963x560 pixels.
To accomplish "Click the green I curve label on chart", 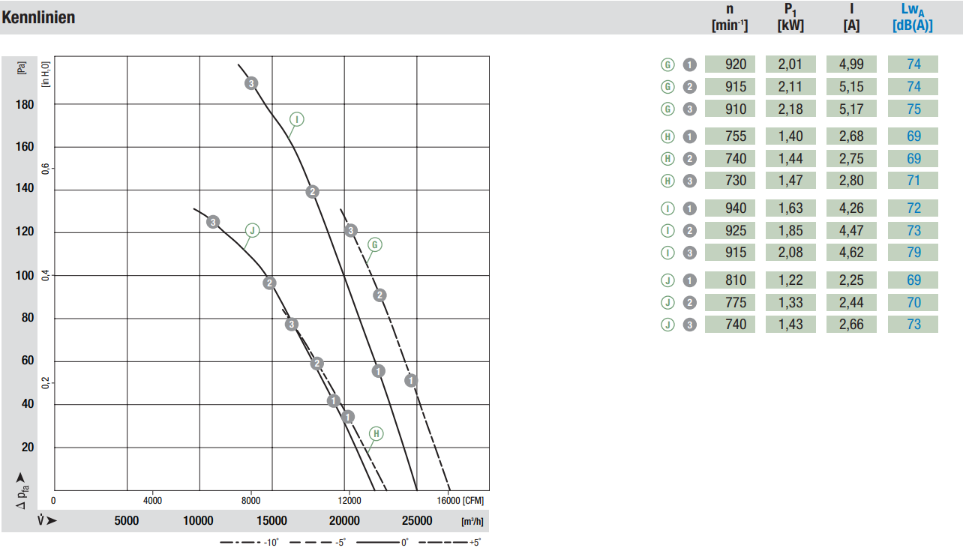I will [x=297, y=119].
